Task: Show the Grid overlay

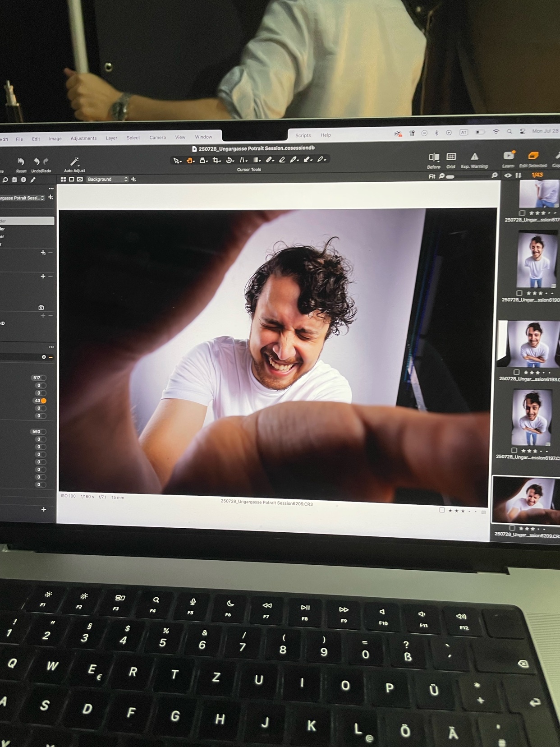Action: [x=451, y=157]
